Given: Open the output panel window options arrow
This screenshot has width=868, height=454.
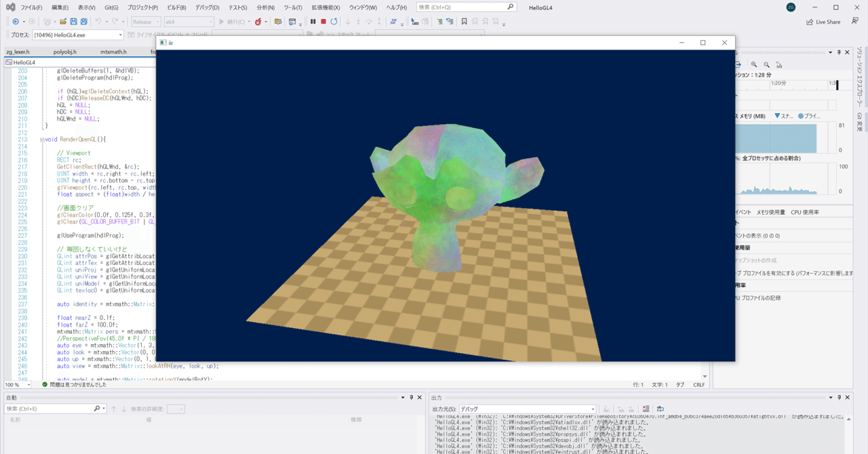Looking at the screenshot, I should click(x=830, y=398).
